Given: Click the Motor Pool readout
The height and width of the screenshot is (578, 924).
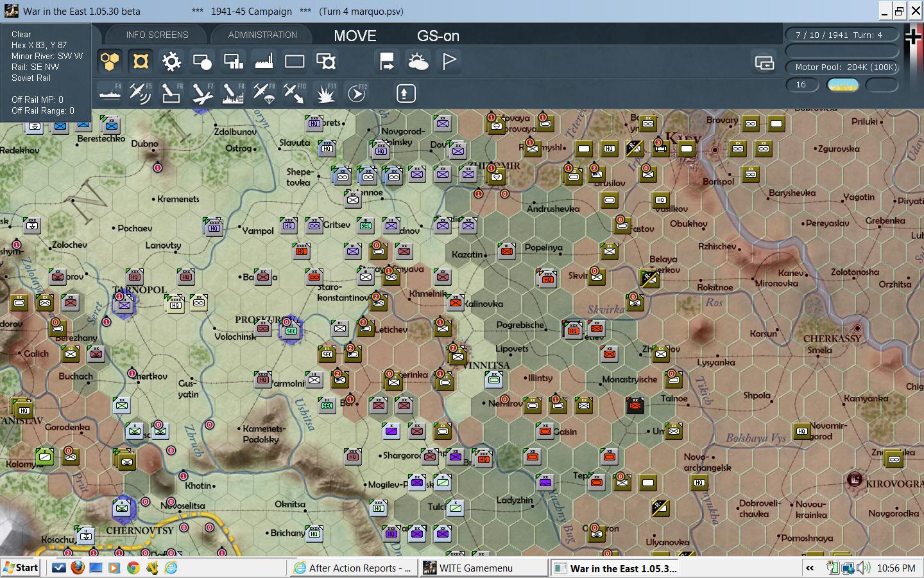Looking at the screenshot, I should 842,67.
